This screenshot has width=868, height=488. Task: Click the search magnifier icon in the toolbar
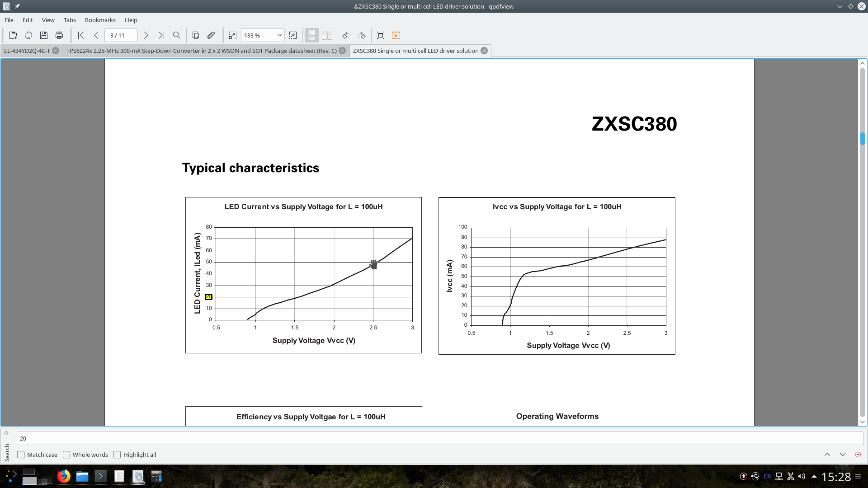[x=177, y=35]
